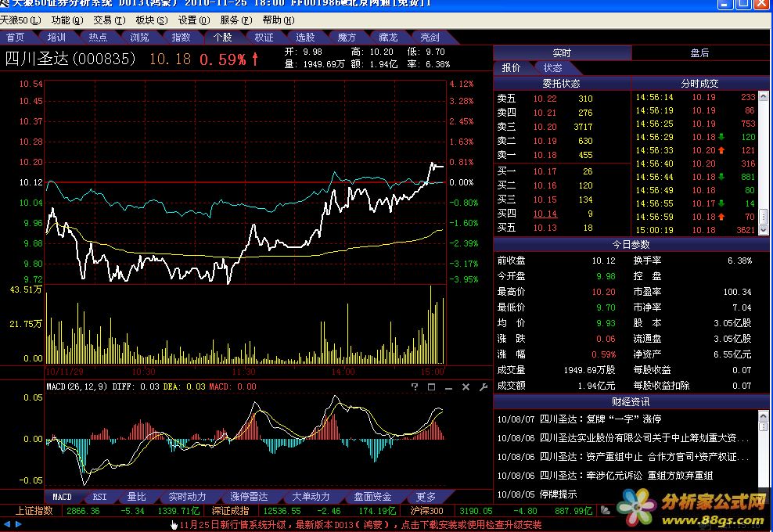The height and width of the screenshot is (532, 773).
Task: Switch to the 权证 tab
Action: 264,38
